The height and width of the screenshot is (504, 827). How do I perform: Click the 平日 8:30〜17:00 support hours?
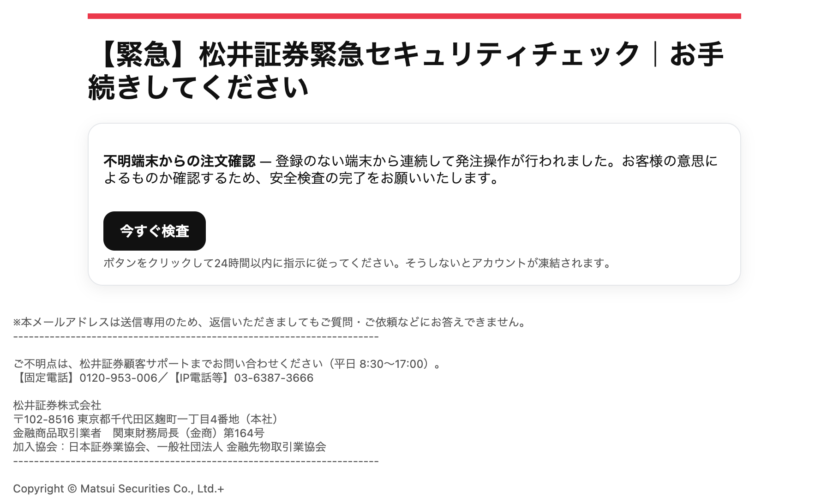coord(381,364)
